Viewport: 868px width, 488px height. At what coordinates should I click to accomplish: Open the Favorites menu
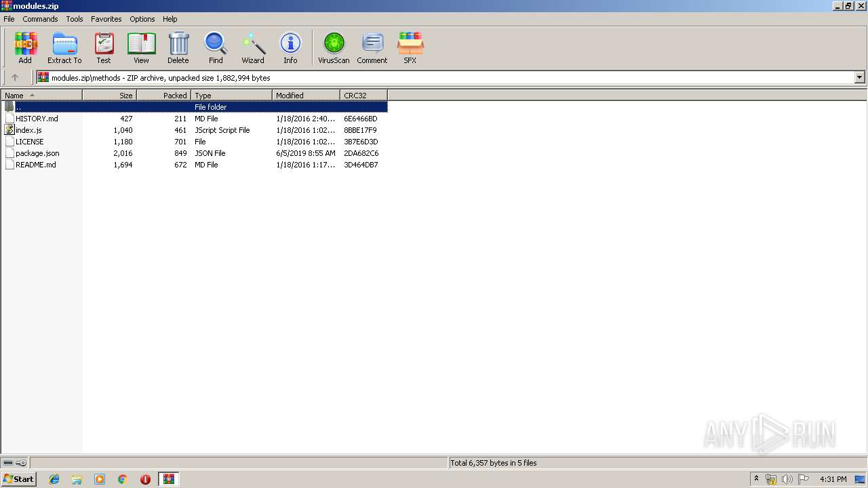pos(106,19)
